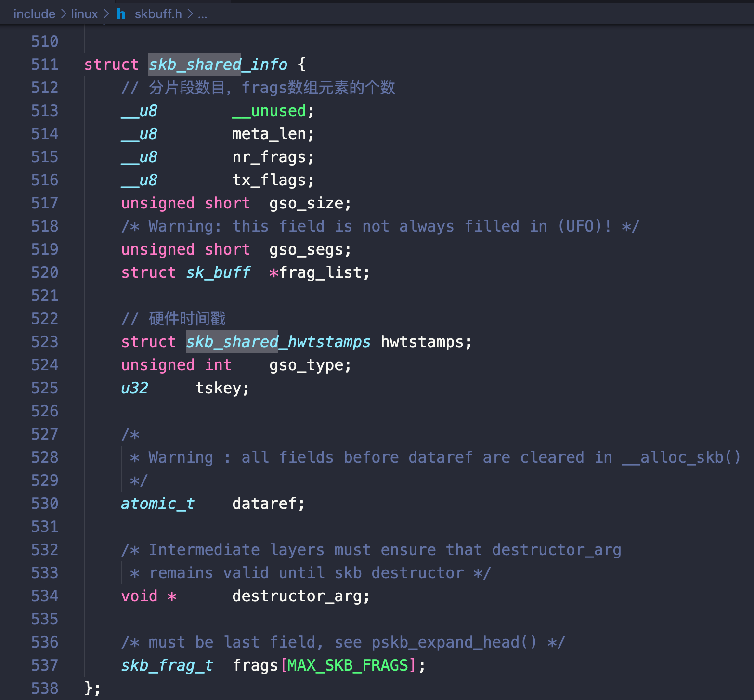Click the u32 type on line 525
754x700 pixels.
(x=135, y=388)
